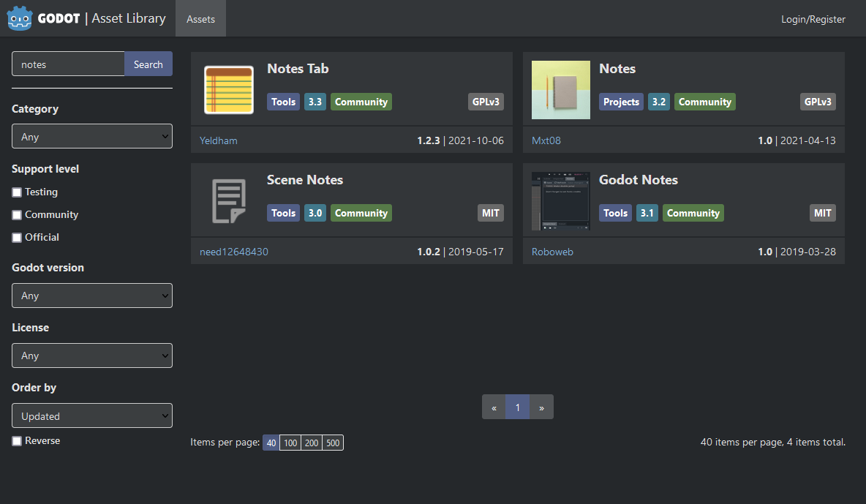
Task: Open the Notes asset by Mxt08 title
Action: click(617, 69)
